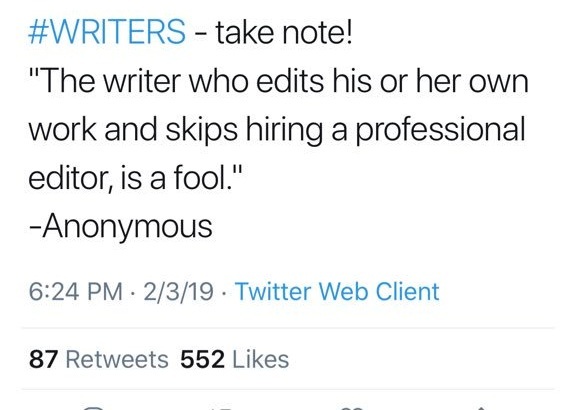Open the Twitter Web Client source link
Image resolution: width=576 pixels, height=410 pixels.
point(337,292)
